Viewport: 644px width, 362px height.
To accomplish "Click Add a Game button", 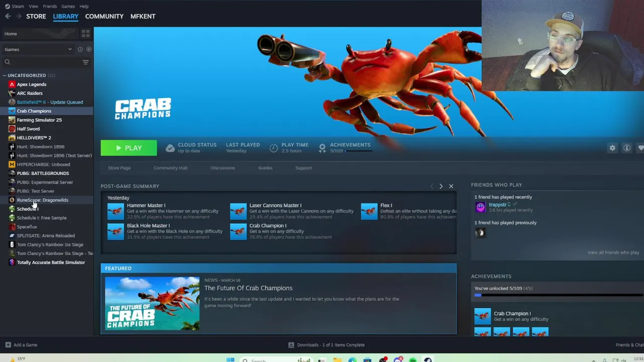I will (21, 345).
